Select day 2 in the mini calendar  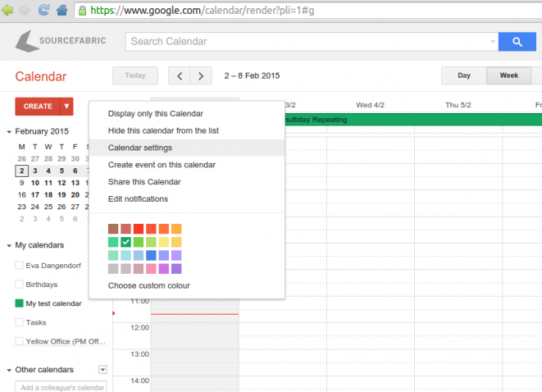22,171
